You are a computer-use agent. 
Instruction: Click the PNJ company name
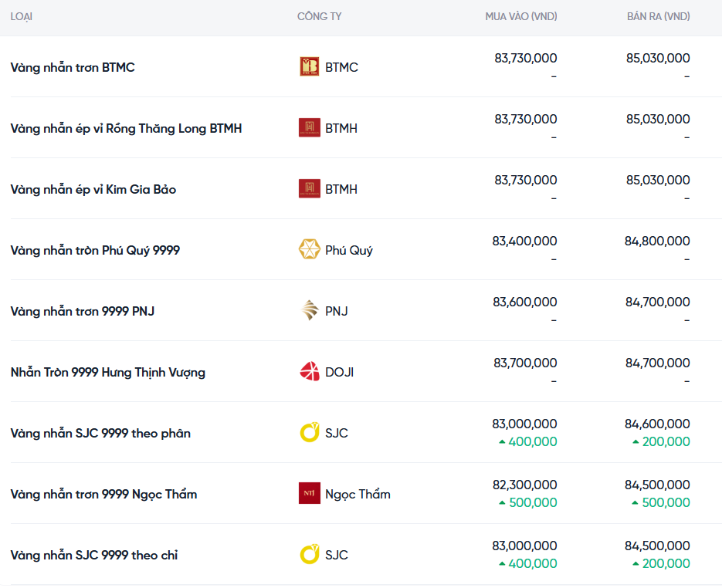point(337,312)
